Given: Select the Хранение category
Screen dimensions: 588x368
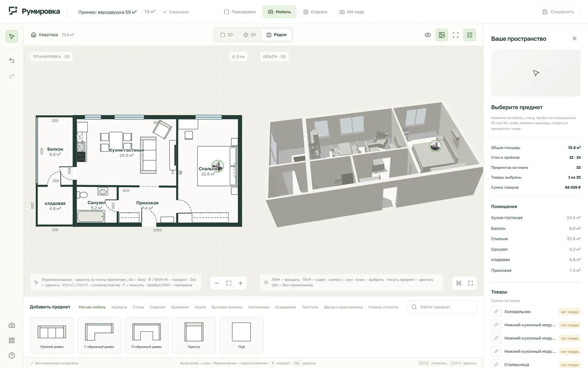Looking at the screenshot, I should click(x=180, y=307).
